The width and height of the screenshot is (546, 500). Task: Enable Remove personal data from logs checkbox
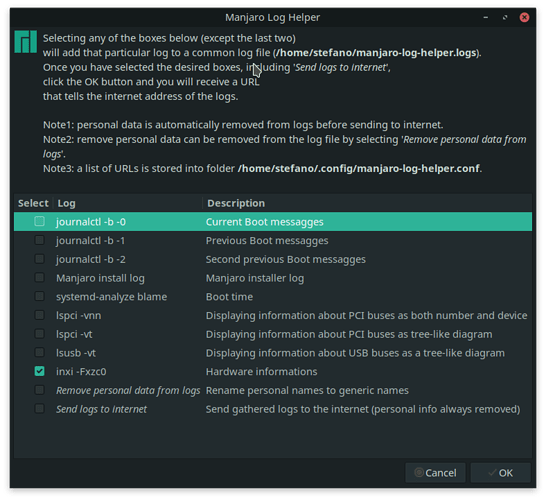pos(39,390)
